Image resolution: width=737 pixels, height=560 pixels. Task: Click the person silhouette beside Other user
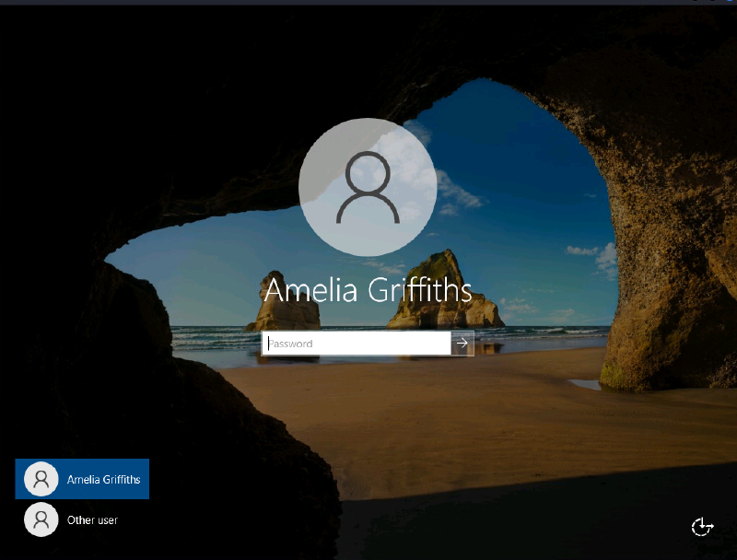[x=41, y=519]
